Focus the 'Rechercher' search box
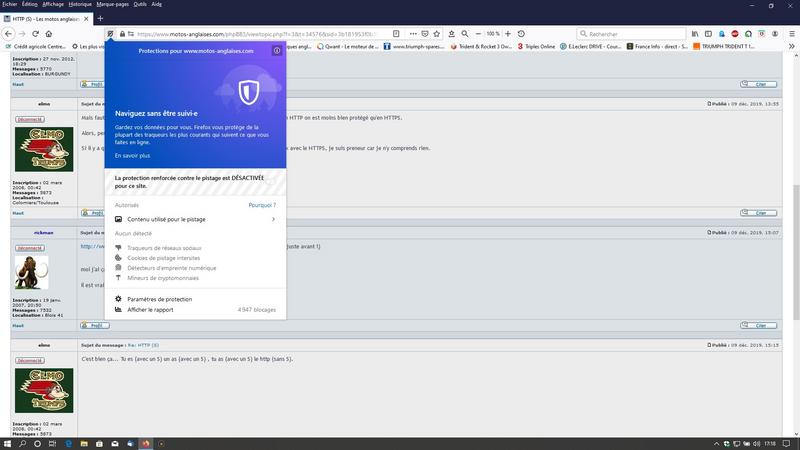This screenshot has height=450, width=800. point(631,34)
